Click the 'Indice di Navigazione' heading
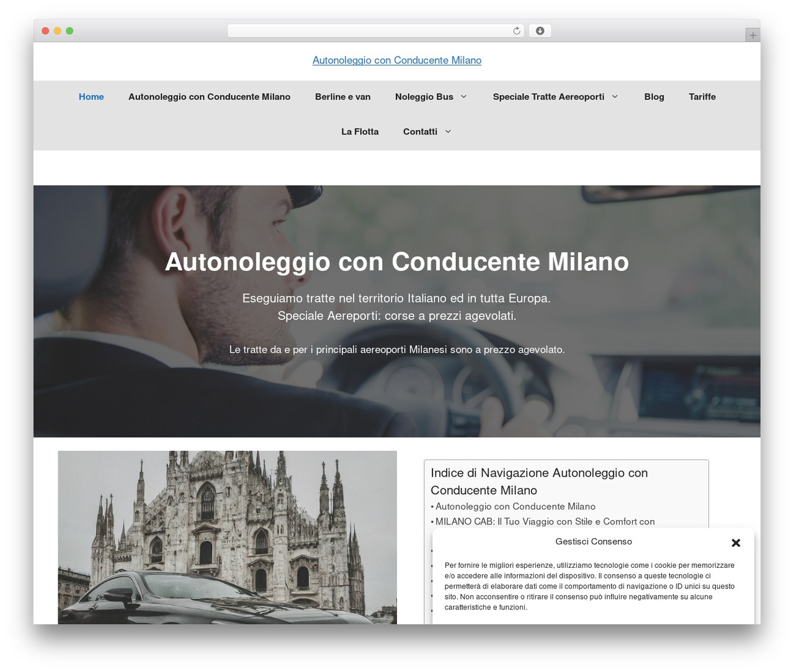 coord(539,482)
